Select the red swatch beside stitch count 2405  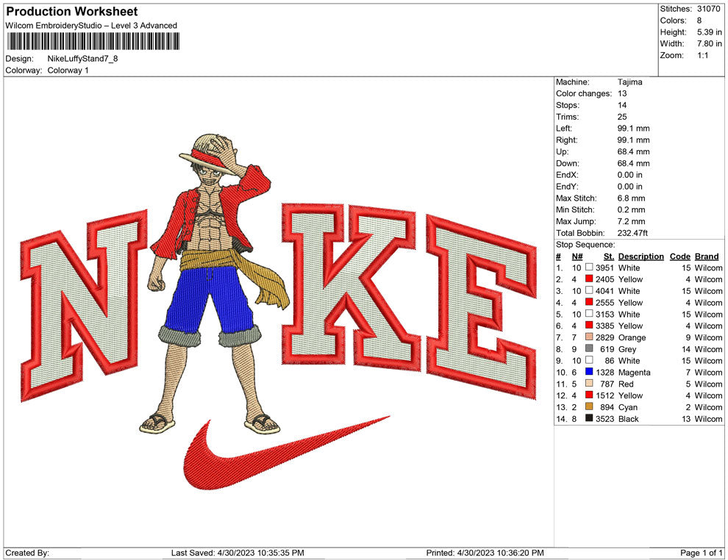(589, 279)
